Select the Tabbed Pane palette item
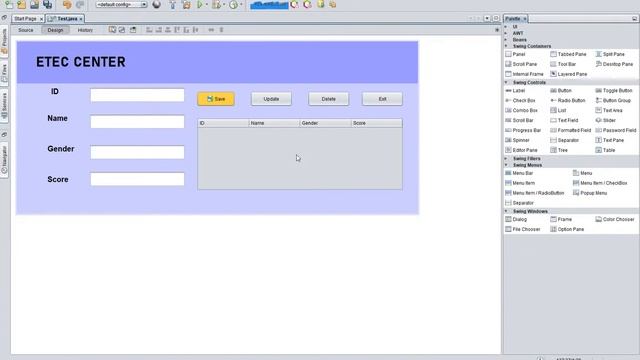Image resolution: width=640 pixels, height=360 pixels. [x=568, y=54]
